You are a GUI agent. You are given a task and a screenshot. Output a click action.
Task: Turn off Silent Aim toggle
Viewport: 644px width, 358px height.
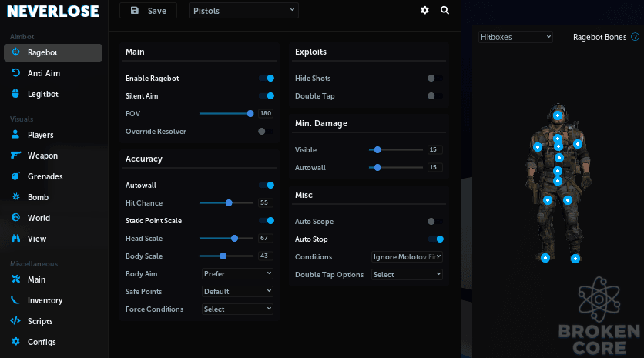click(x=267, y=95)
